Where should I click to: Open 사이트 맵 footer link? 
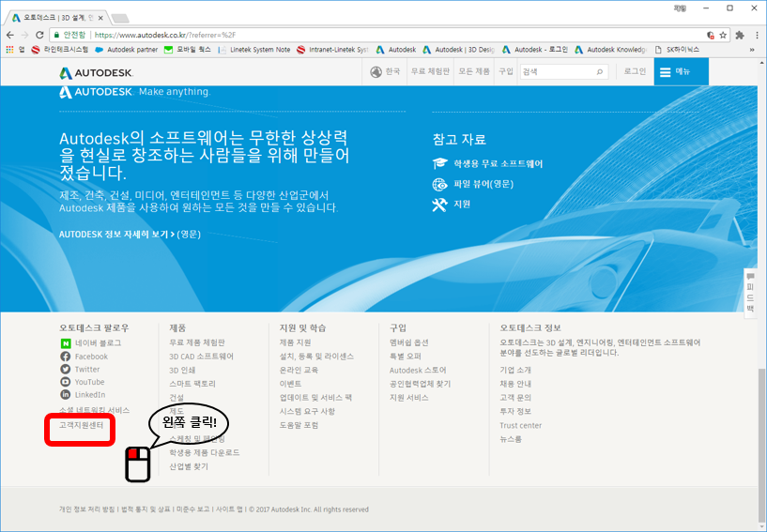pyautogui.click(x=229, y=509)
